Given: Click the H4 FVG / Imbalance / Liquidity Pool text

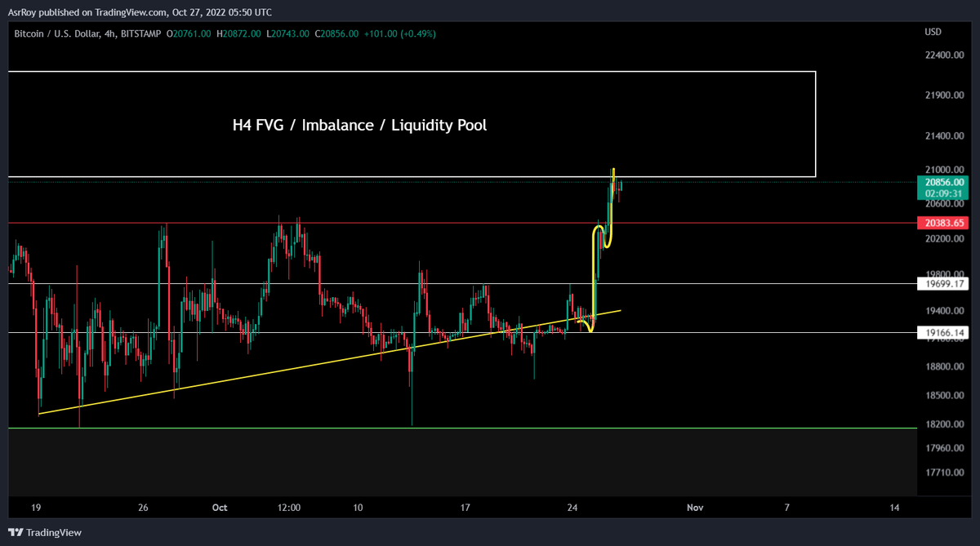Looking at the screenshot, I should [359, 126].
